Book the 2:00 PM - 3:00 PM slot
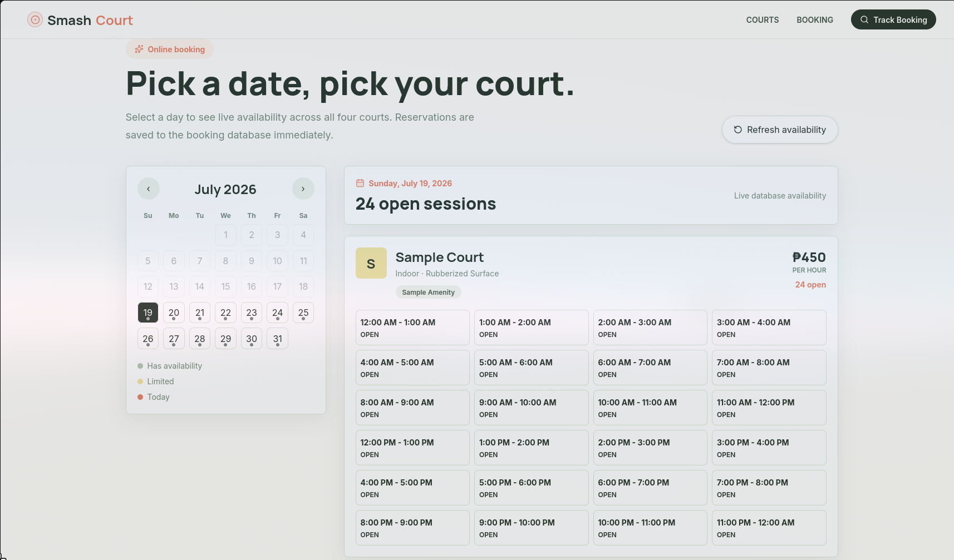This screenshot has width=954, height=560. tap(650, 448)
